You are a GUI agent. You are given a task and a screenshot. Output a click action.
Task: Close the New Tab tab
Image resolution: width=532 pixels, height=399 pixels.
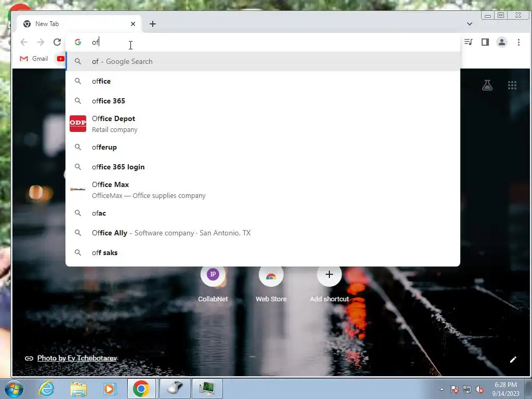tap(133, 24)
